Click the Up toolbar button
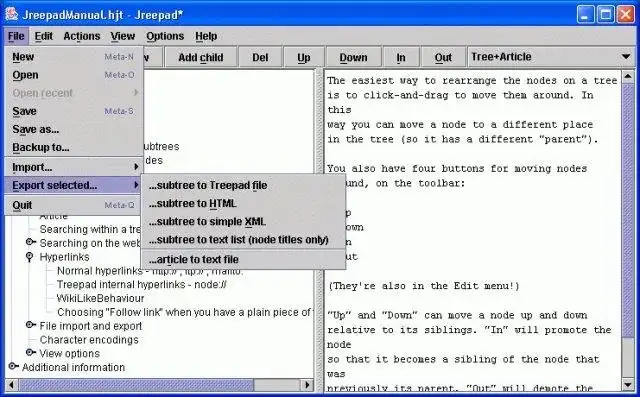 pyautogui.click(x=304, y=58)
